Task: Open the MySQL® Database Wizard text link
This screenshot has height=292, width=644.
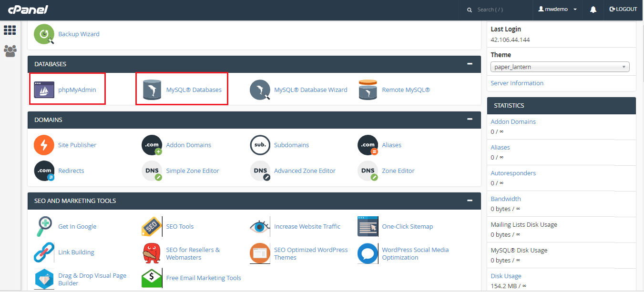Action: [311, 90]
